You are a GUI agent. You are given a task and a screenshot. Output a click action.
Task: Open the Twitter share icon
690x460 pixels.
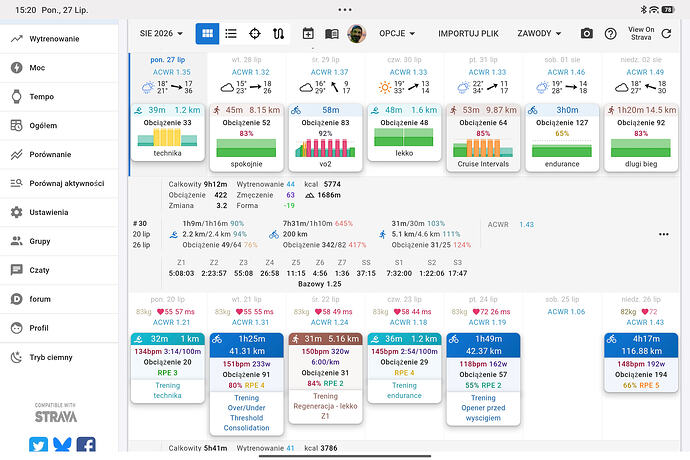point(38,445)
